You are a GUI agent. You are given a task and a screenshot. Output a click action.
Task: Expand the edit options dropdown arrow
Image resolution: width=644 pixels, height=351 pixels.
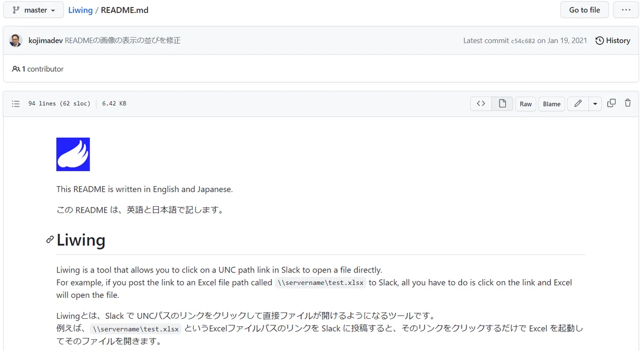[x=595, y=104]
